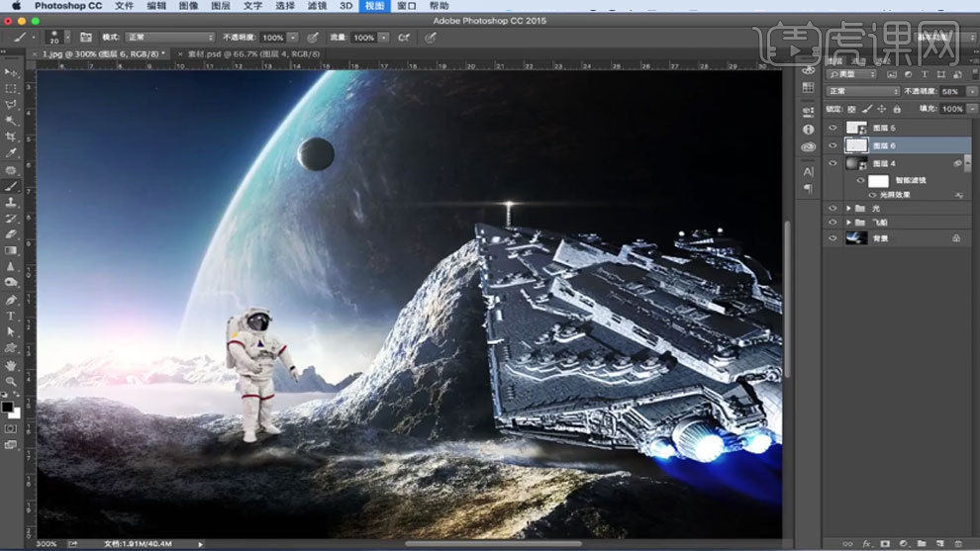Hide the 飞船 layer group

click(833, 223)
